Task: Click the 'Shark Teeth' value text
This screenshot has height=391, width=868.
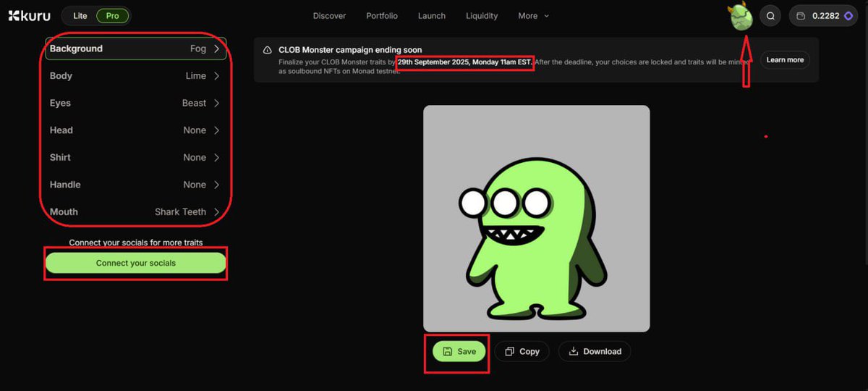Action: click(180, 211)
